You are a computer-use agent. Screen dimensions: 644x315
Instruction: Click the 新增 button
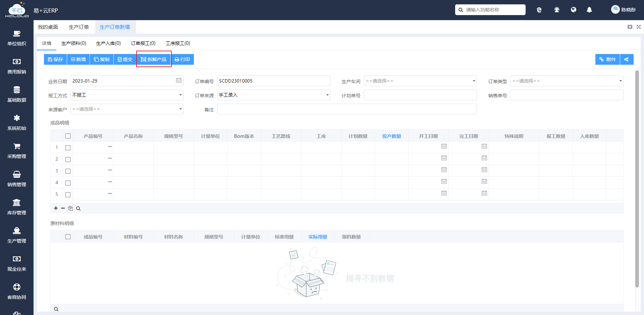pos(78,59)
